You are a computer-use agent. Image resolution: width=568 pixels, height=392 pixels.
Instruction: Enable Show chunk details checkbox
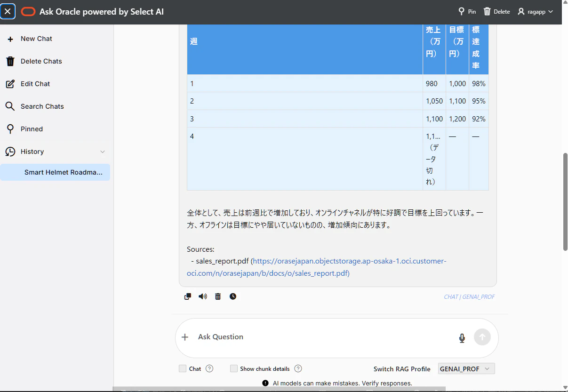click(234, 369)
